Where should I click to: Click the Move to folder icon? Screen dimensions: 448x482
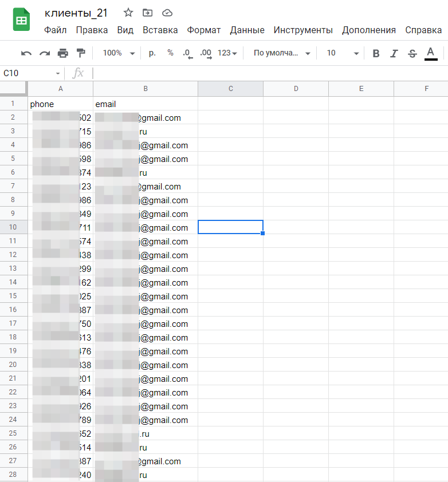tap(148, 13)
